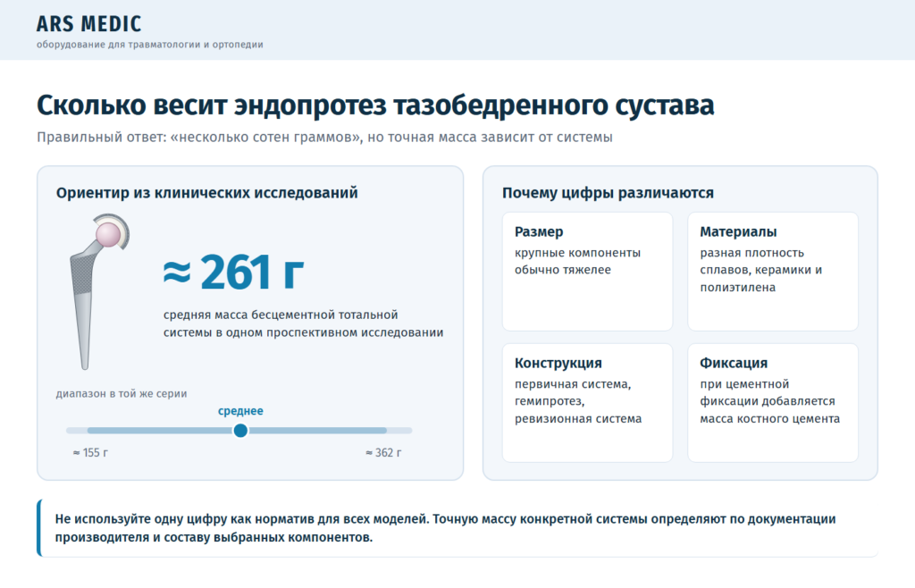This screenshot has height=588, width=915.
Task: Click text «крупные компоненты обычно тяжелее»
Action: 578,261
